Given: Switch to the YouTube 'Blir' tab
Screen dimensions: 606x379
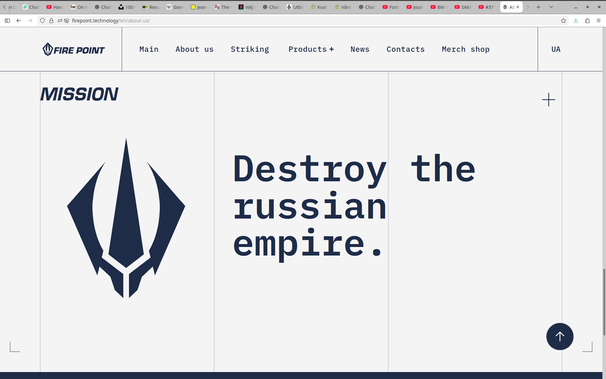Looking at the screenshot, I should [x=438, y=7].
